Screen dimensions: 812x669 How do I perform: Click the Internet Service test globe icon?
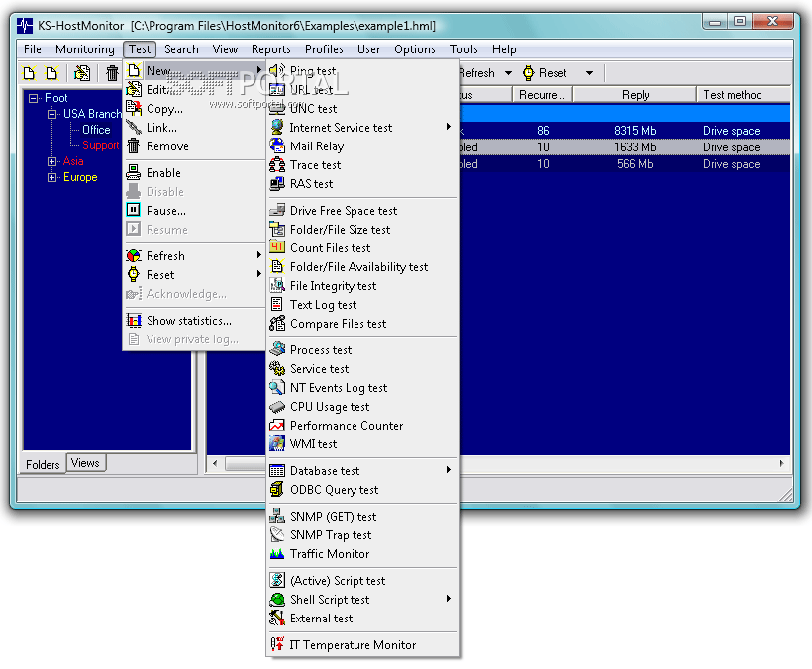pyautogui.click(x=277, y=127)
